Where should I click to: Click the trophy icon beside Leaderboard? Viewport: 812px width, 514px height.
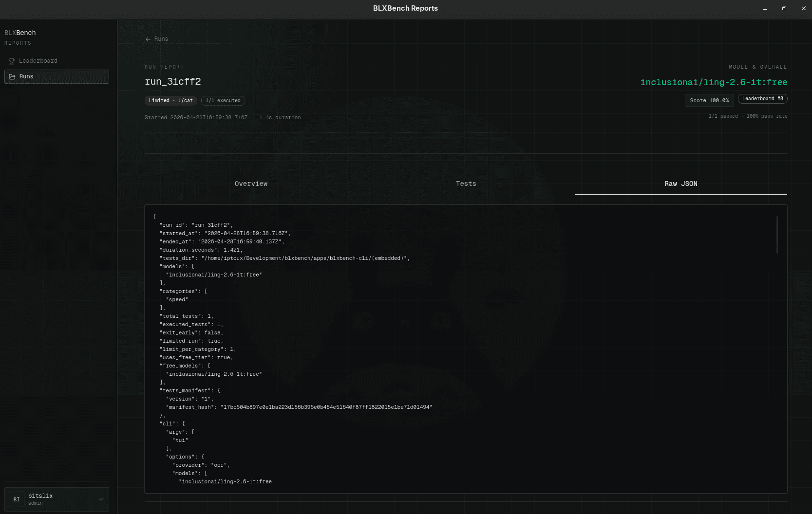pos(12,61)
